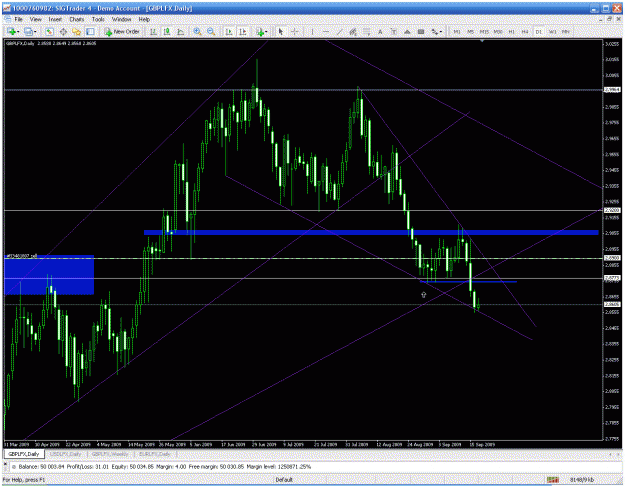Switch chart to candlesticks type
This screenshot has width=625, height=486.
click(x=167, y=31)
